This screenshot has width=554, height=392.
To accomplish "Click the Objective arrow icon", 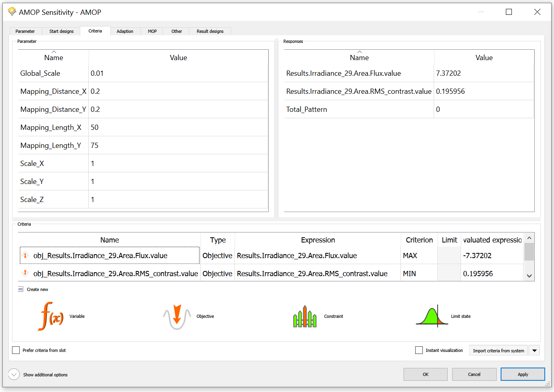I will (177, 317).
